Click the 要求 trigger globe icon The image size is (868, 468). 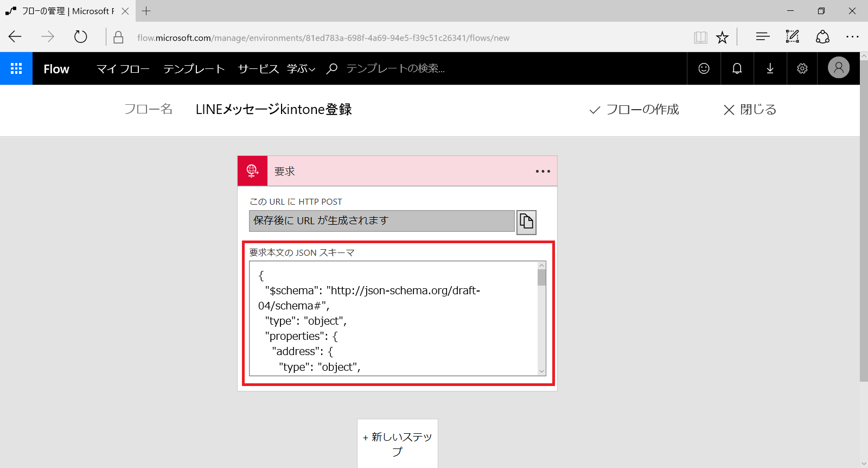point(252,171)
